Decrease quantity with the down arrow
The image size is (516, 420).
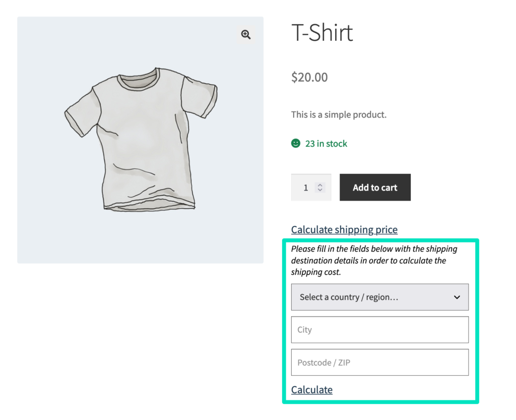320,190
